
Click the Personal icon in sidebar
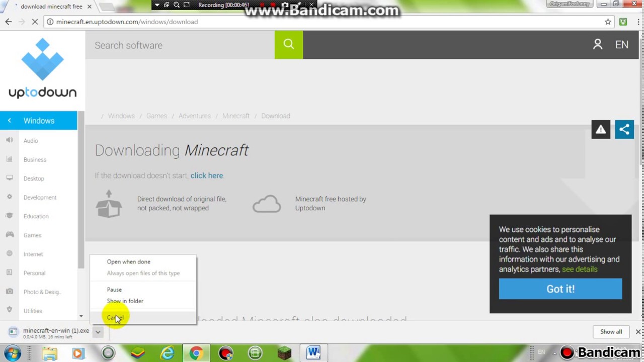9,273
